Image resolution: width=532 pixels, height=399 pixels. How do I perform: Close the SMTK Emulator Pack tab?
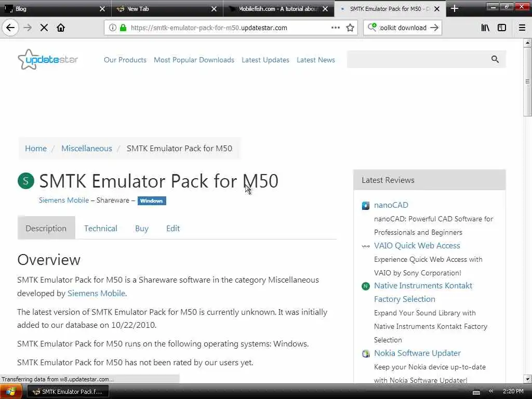tap(437, 9)
